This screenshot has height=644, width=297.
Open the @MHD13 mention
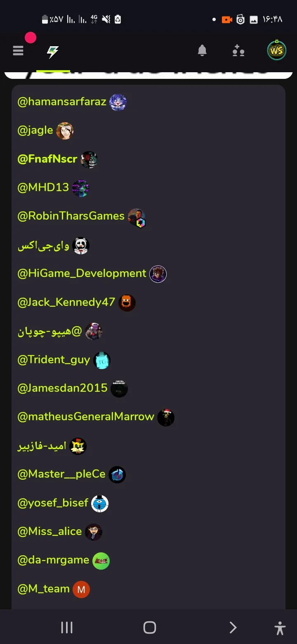[x=43, y=187]
